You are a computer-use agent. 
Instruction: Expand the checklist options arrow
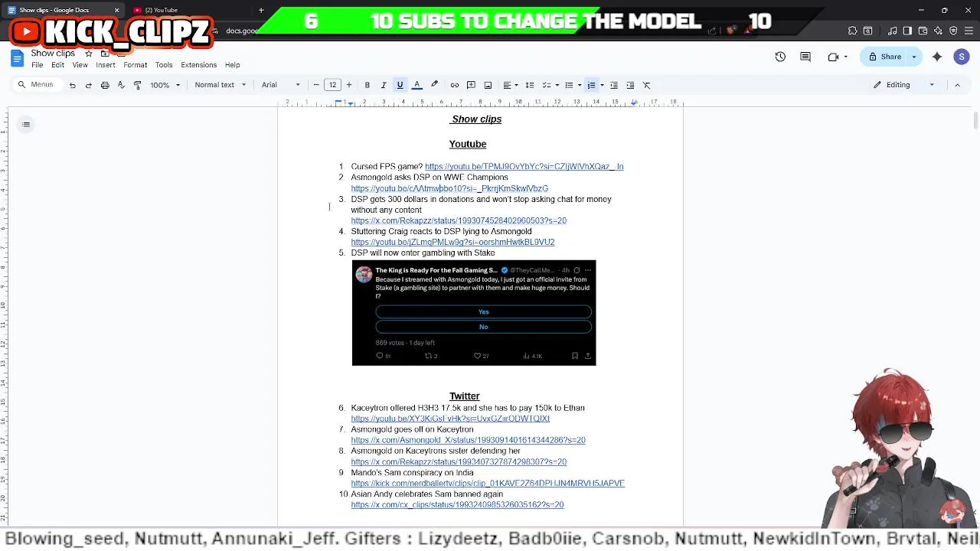(x=556, y=85)
